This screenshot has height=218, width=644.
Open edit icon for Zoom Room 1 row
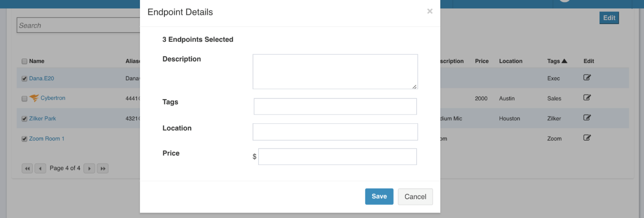[587, 137]
